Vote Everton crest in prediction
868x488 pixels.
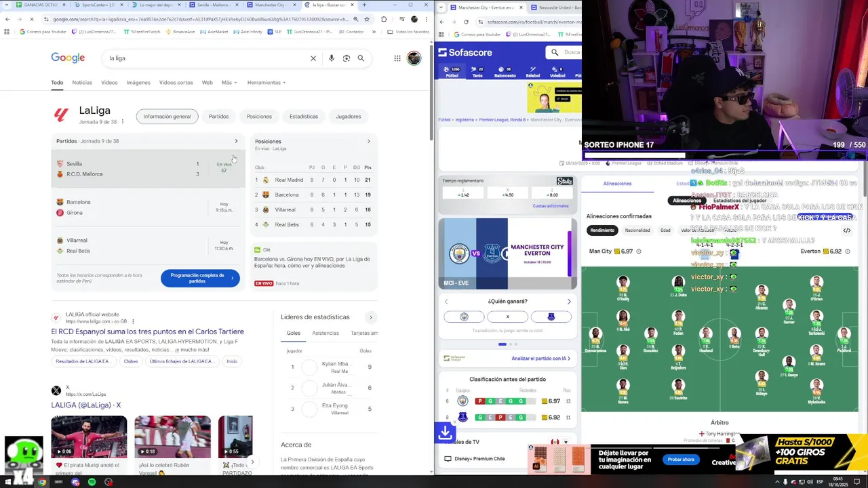551,317
